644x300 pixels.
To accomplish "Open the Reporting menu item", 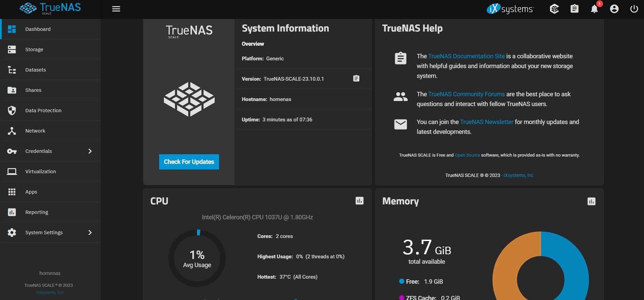I will pyautogui.click(x=50, y=212).
